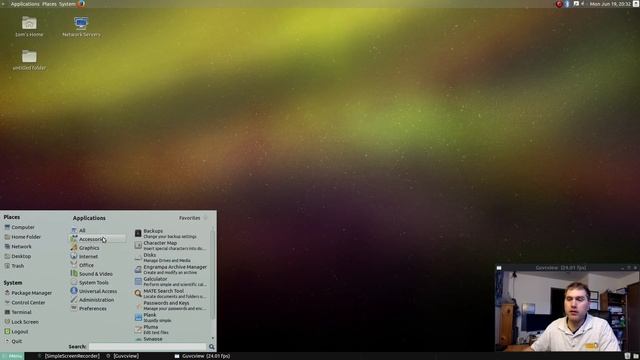This screenshot has height=360, width=640.
Task: Click the magnifier search icon in menu
Action: [x=211, y=347]
